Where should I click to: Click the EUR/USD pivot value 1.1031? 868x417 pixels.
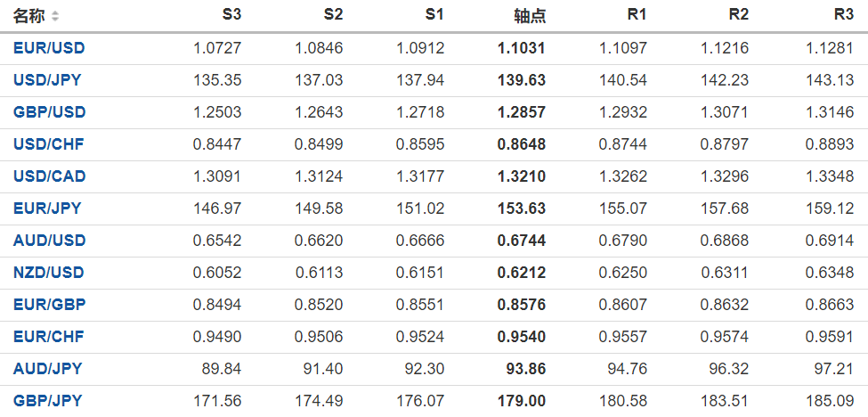[x=522, y=48]
